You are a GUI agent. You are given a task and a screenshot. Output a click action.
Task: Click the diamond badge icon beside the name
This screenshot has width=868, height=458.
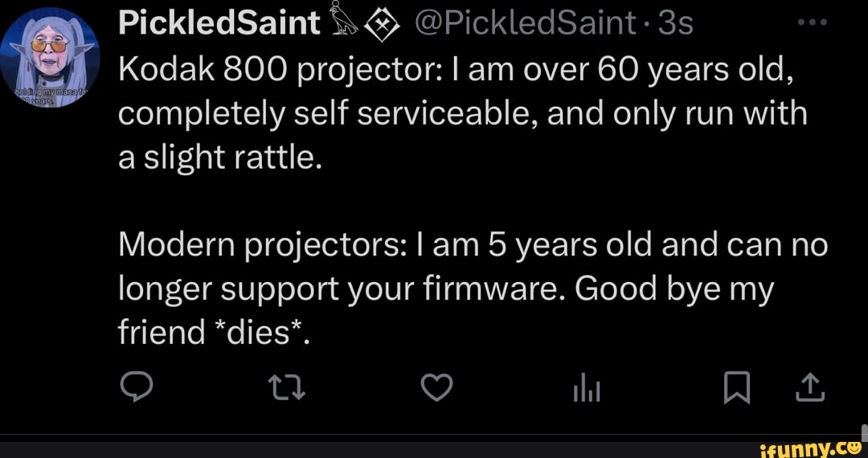click(383, 25)
